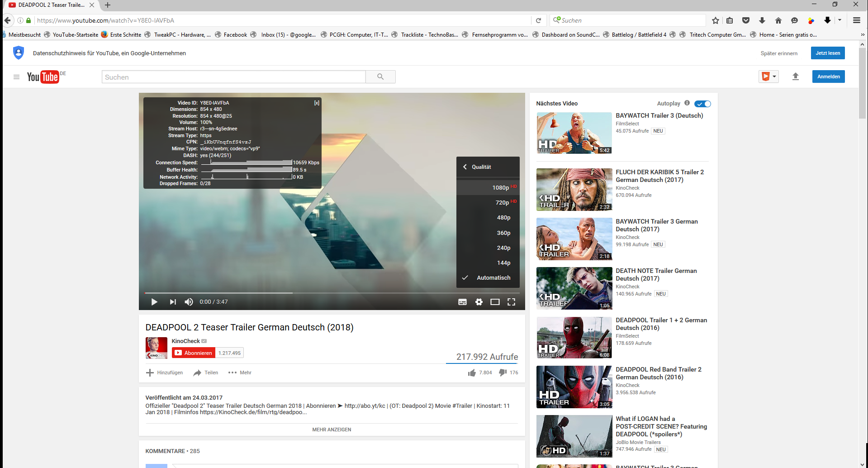The image size is (868, 468).
Task: Enter fullscreen video mode
Action: click(511, 302)
